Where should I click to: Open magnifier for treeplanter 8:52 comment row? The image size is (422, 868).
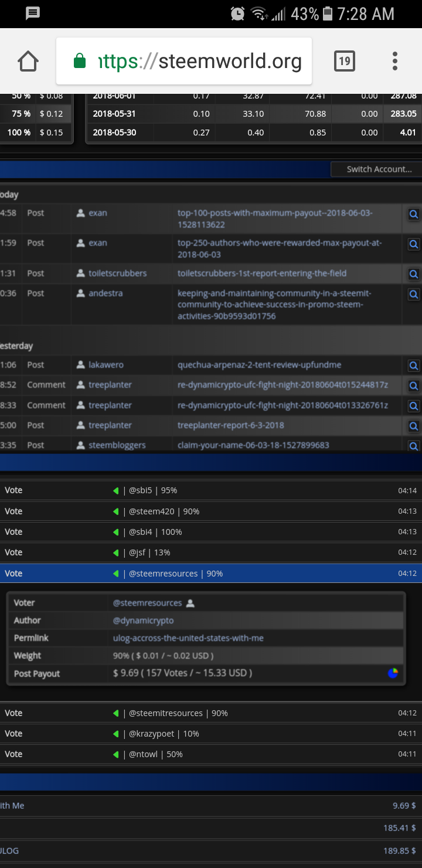[x=414, y=386]
